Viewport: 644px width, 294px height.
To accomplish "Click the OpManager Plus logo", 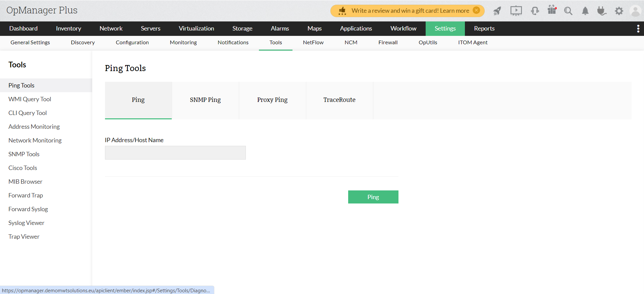I will coord(42,10).
